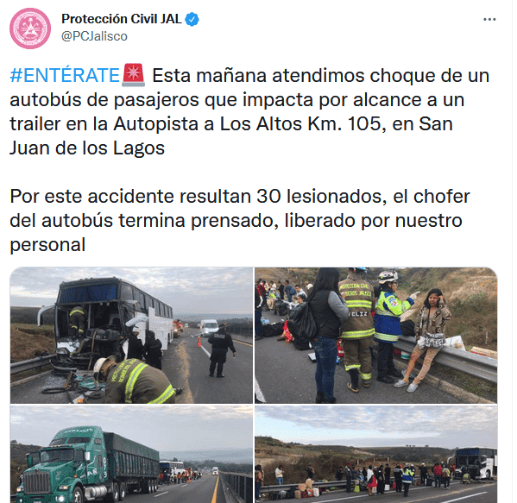The image size is (517, 503).
Task: Open the green trailer truck photo
Action: click(x=131, y=454)
